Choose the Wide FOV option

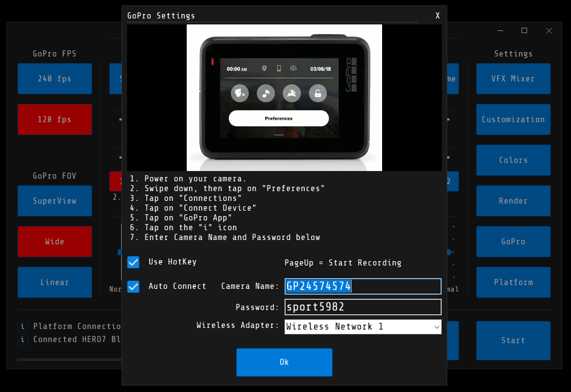[55, 242]
